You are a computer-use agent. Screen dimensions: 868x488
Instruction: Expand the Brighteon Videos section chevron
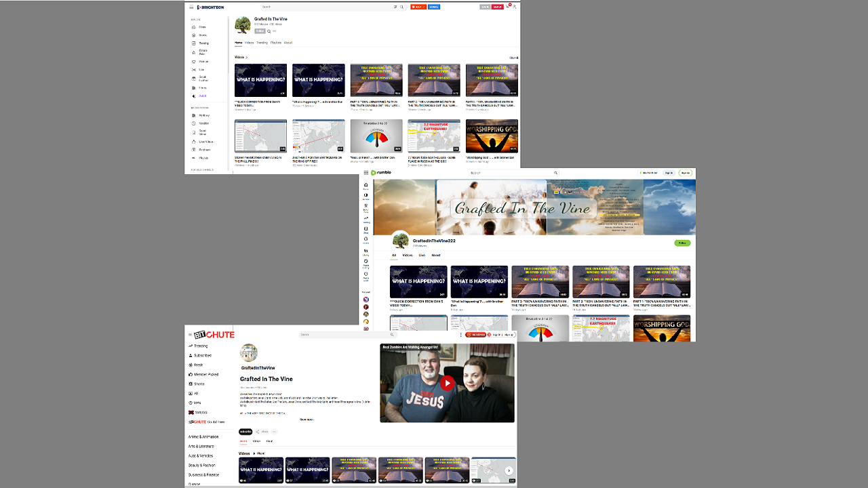246,58
